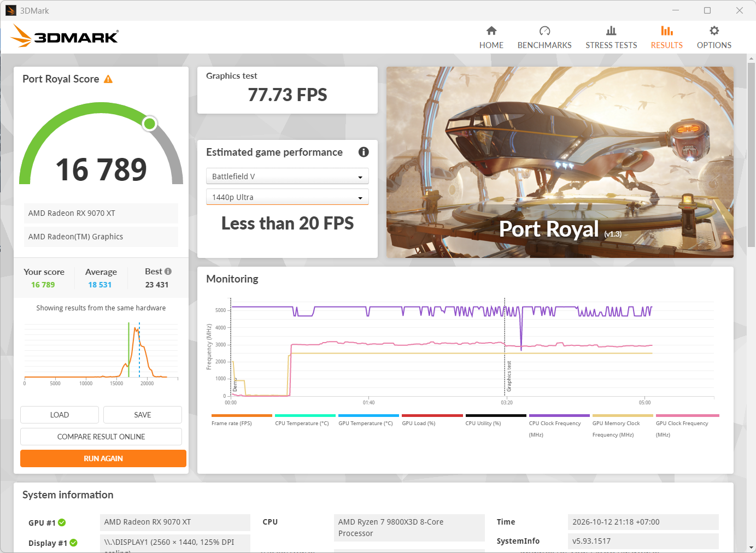The width and height of the screenshot is (756, 553).
Task: Click the scrollbar down arrow
Action: pos(751,548)
